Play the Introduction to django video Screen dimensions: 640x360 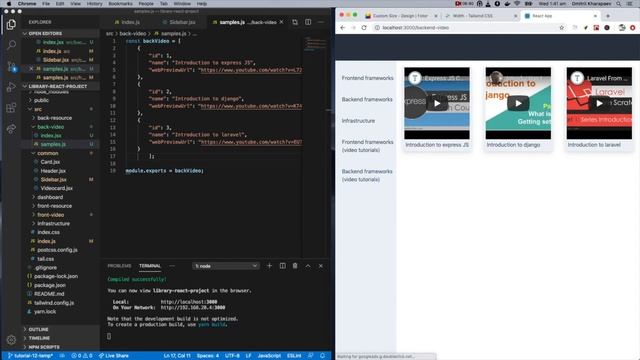[x=518, y=104]
